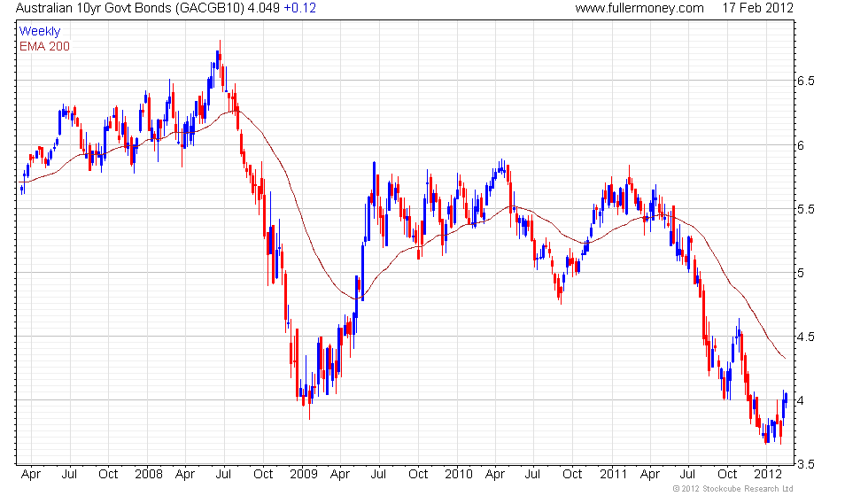The height and width of the screenshot is (496, 868).
Task: Click the 5.5 price axis label
Action: 805,209
